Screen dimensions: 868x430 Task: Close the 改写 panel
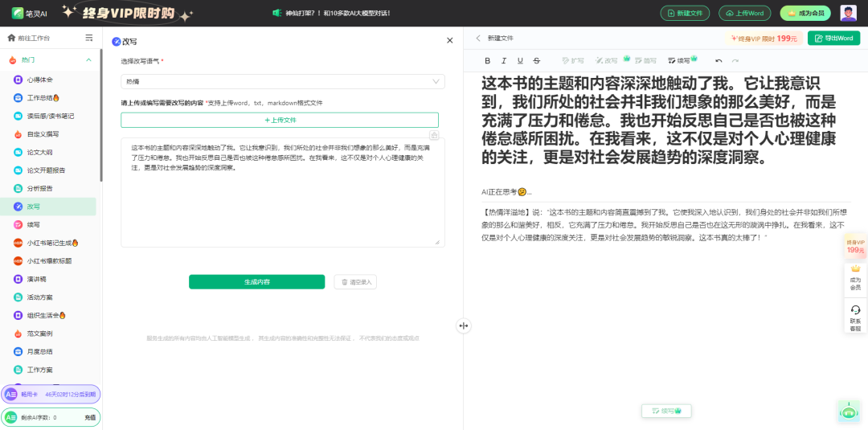449,40
